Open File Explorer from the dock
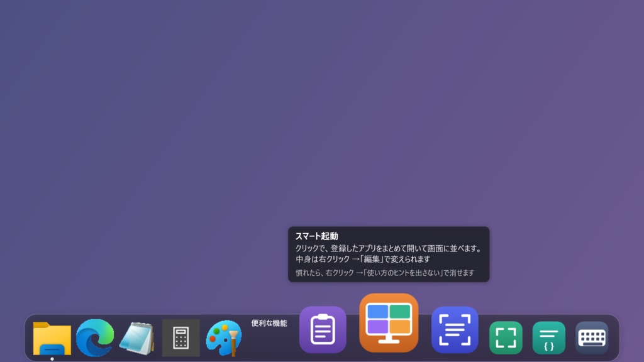This screenshot has height=362, width=644. [x=52, y=338]
